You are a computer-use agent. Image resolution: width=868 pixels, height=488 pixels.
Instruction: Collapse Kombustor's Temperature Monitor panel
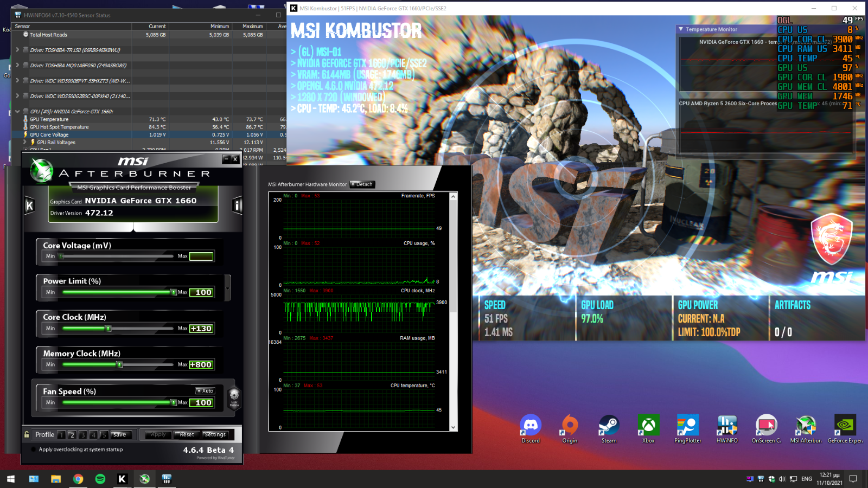pyautogui.click(x=681, y=29)
